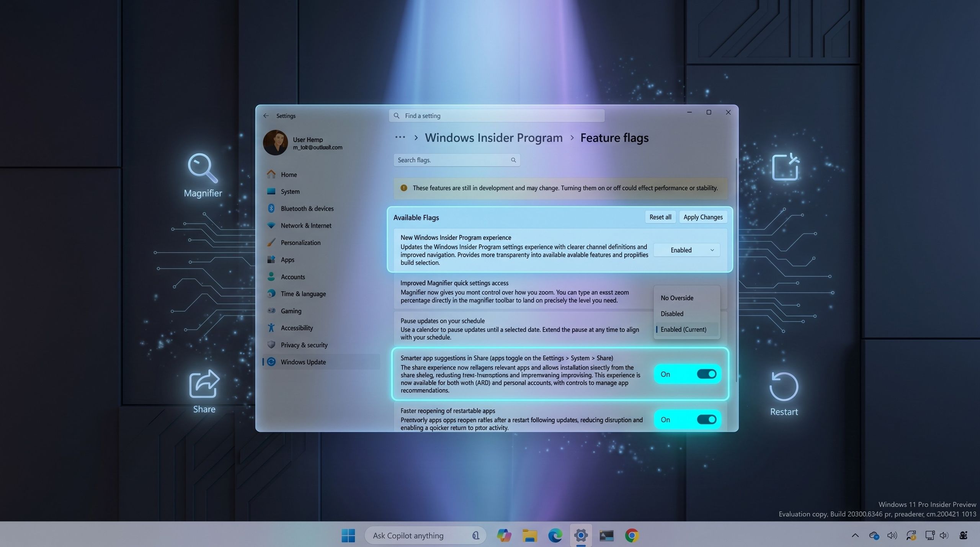Open the Time & language clock icon
Screen dimensions: 980x547
click(x=271, y=294)
